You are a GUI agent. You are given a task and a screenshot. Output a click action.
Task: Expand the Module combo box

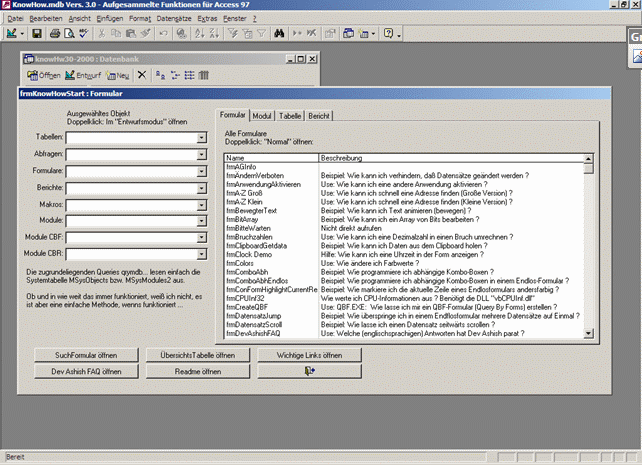pyautogui.click(x=201, y=221)
